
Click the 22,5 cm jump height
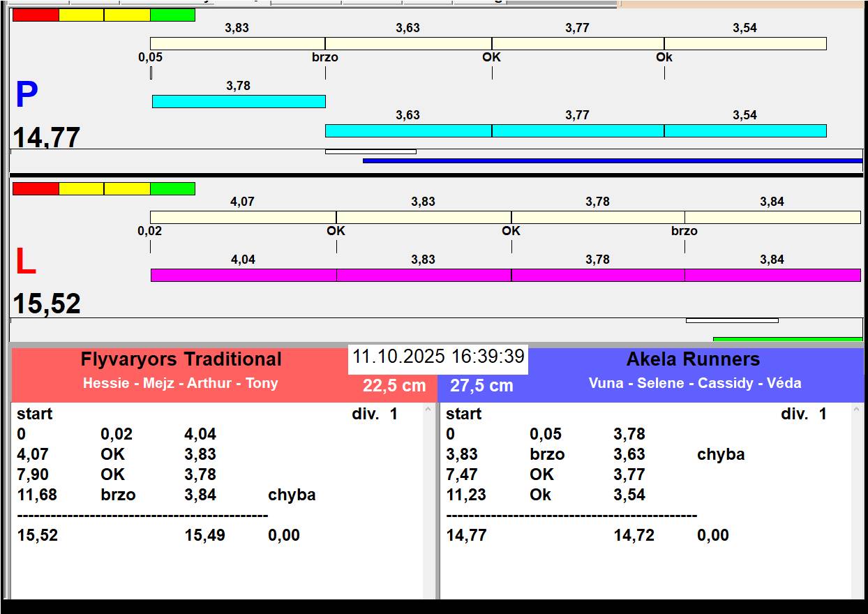coord(394,386)
